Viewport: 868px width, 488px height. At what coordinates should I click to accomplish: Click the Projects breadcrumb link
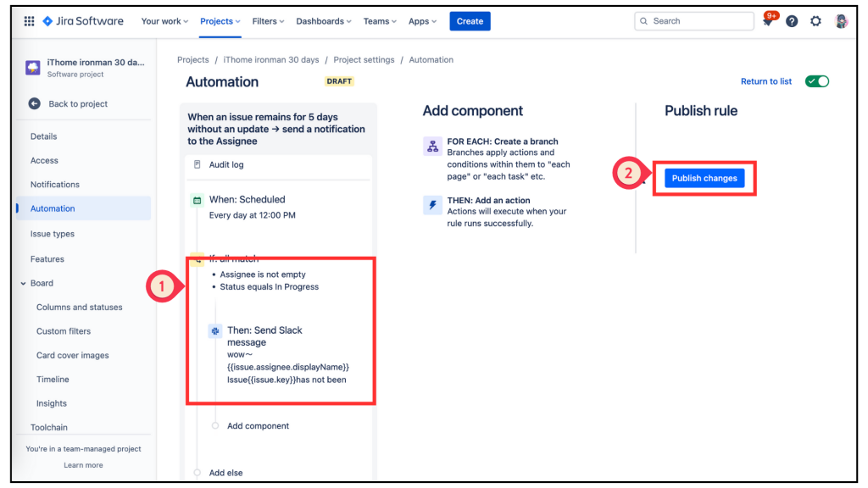[x=193, y=60]
